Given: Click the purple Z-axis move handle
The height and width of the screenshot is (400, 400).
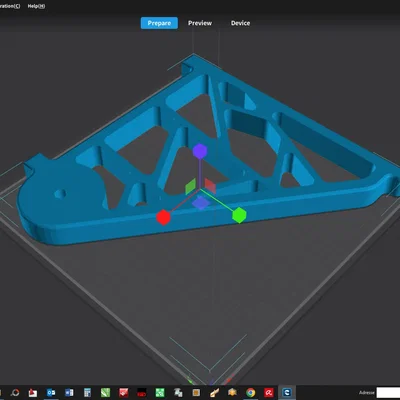Looking at the screenshot, I should click(x=200, y=151).
